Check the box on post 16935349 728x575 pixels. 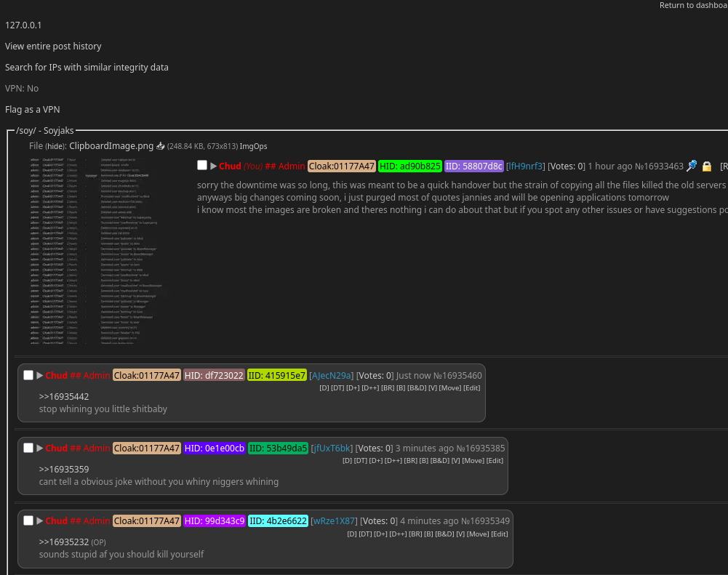(x=28, y=520)
